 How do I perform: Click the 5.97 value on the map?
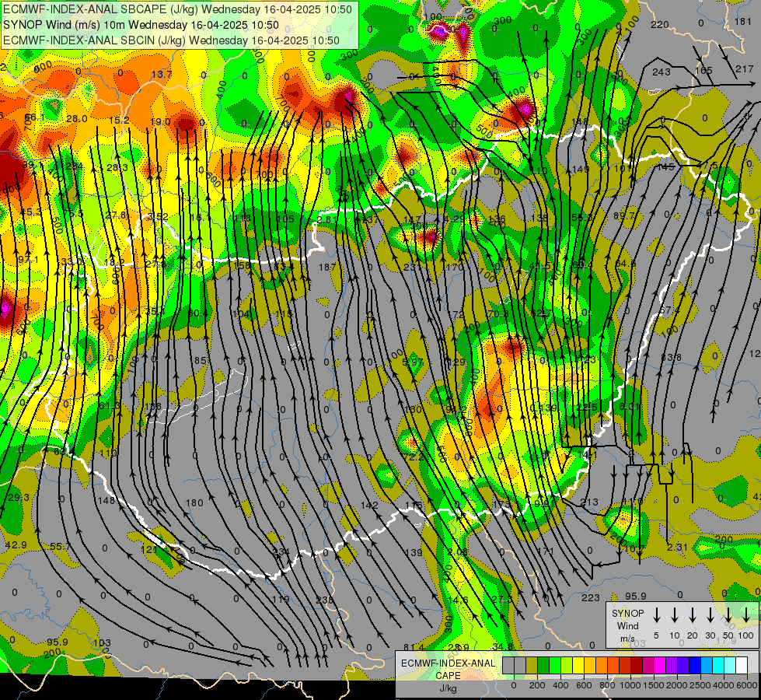tap(413, 362)
